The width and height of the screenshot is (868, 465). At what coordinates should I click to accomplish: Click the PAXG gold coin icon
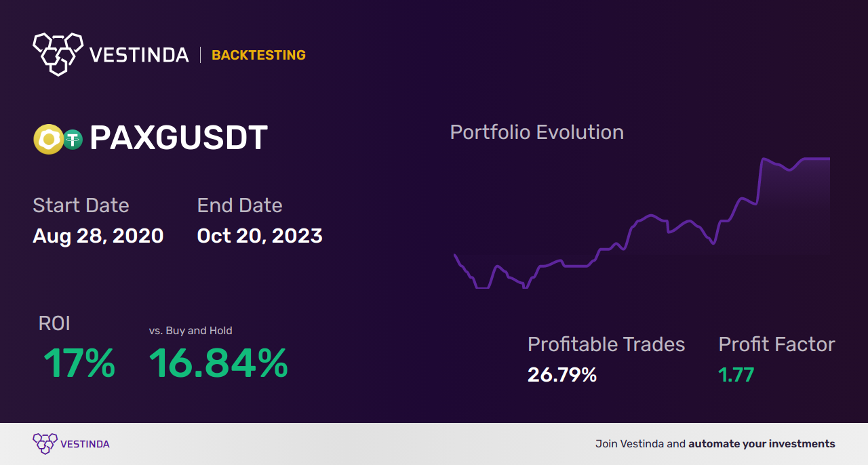[48, 140]
